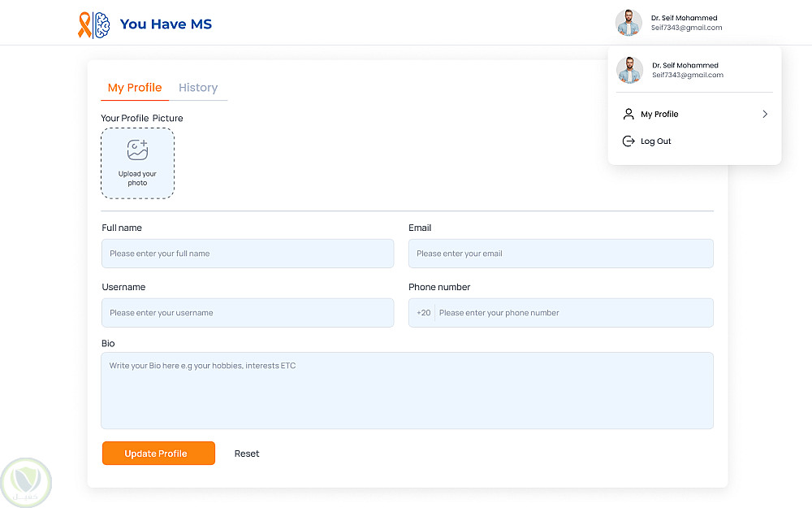Click the Log Out arrow icon
Screen dimensions: 812x508
point(628,141)
